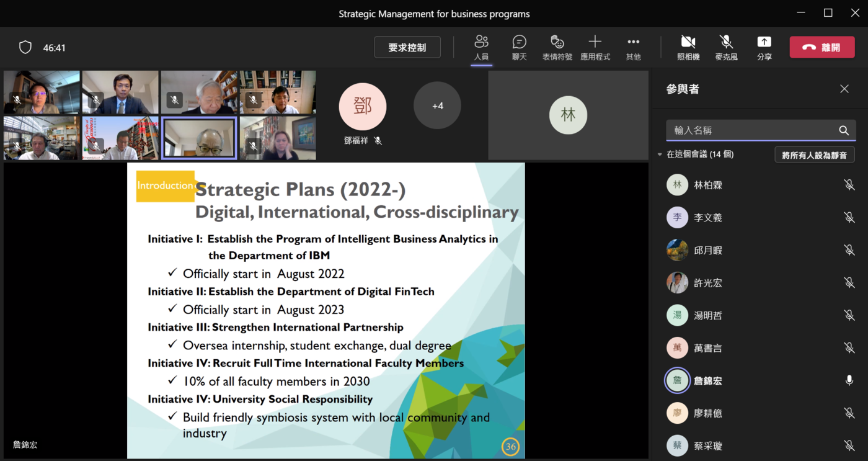Click the 湯 avatar of 湯明哲

click(677, 315)
